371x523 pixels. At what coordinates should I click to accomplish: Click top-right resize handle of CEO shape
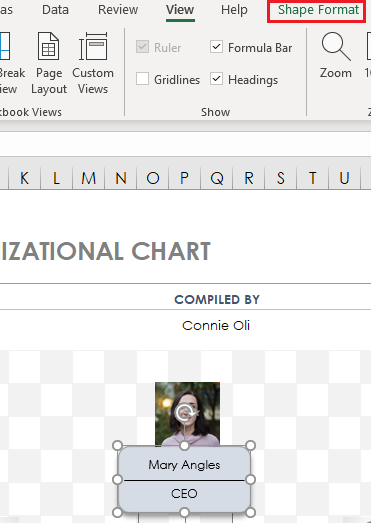[x=251, y=446]
